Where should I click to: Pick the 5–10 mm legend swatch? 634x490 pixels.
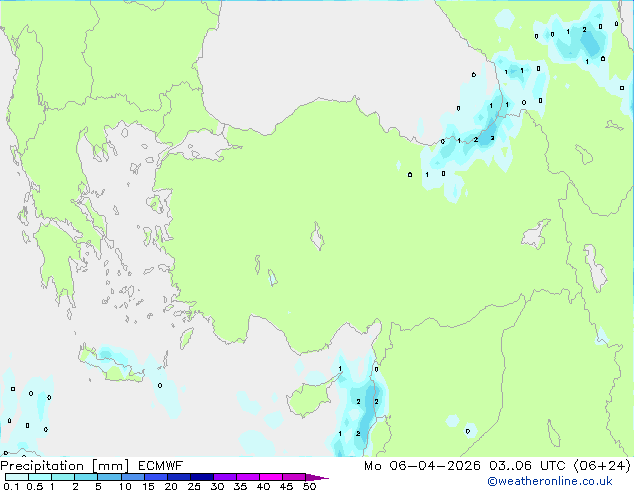[x=109, y=477]
